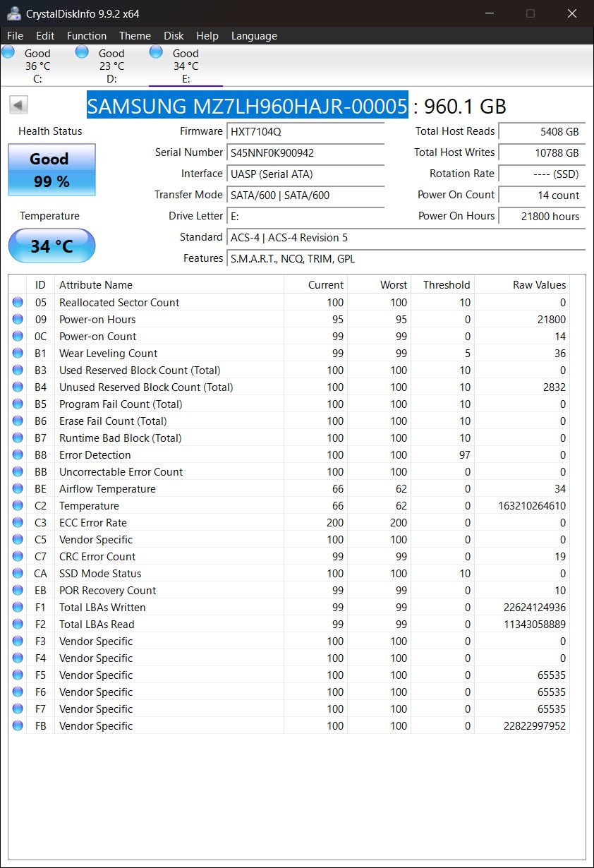Click status dot for SSD Mode Status
This screenshot has width=594, height=868.
click(x=18, y=574)
